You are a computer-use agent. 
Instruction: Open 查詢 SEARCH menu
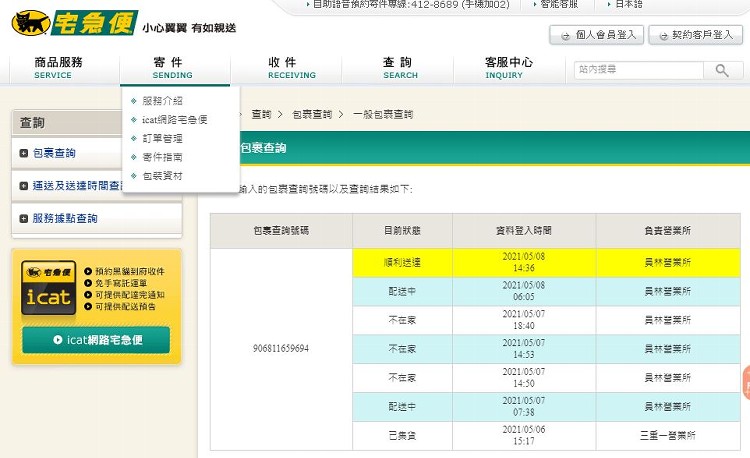tap(400, 68)
